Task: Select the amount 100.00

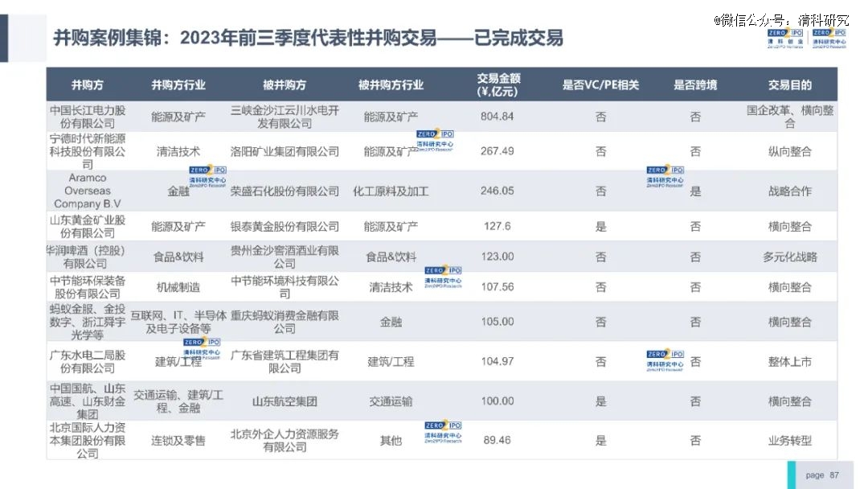Action: (497, 401)
